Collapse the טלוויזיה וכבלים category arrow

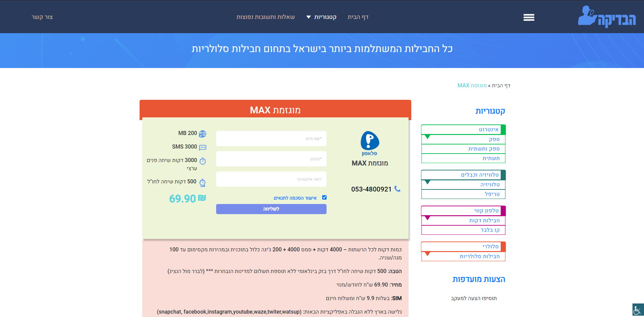[428, 182]
